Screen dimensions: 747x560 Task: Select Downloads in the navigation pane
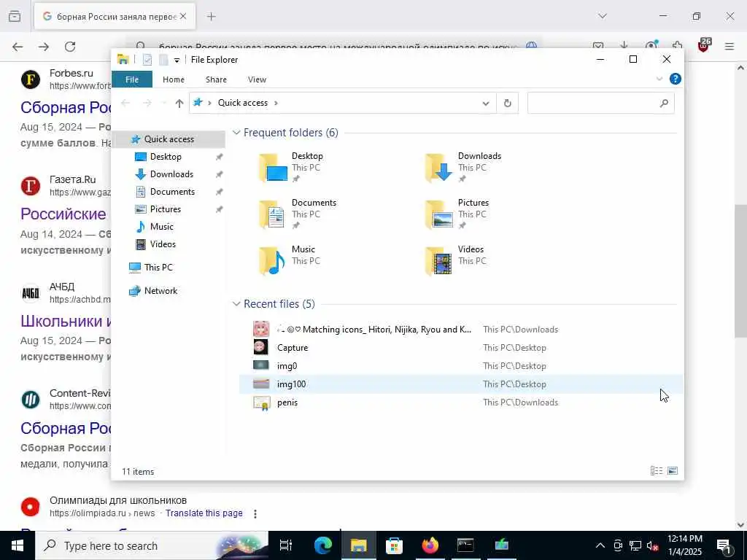pos(171,174)
